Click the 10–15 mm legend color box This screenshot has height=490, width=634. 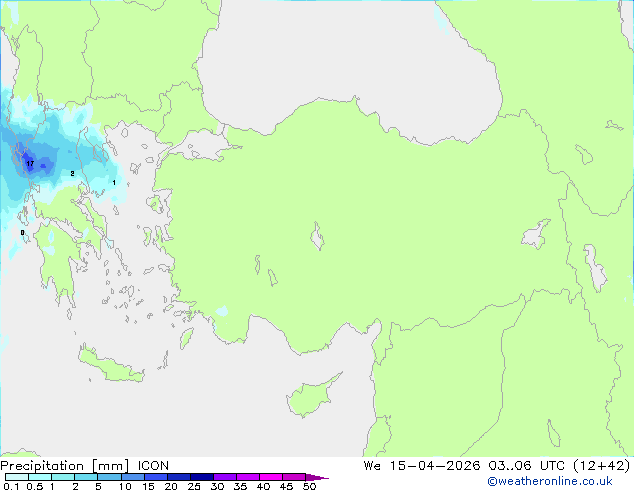(133, 477)
